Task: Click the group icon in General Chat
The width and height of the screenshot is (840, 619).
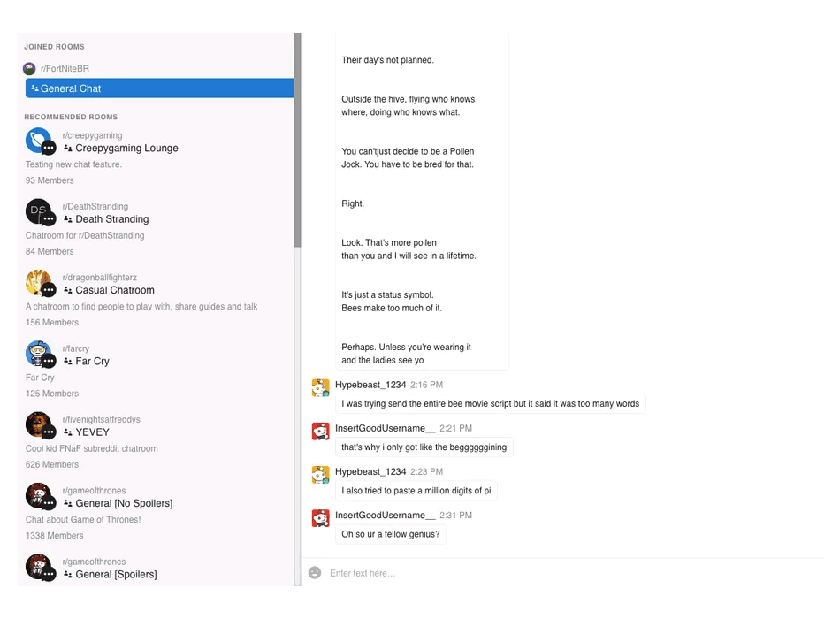Action: click(34, 88)
